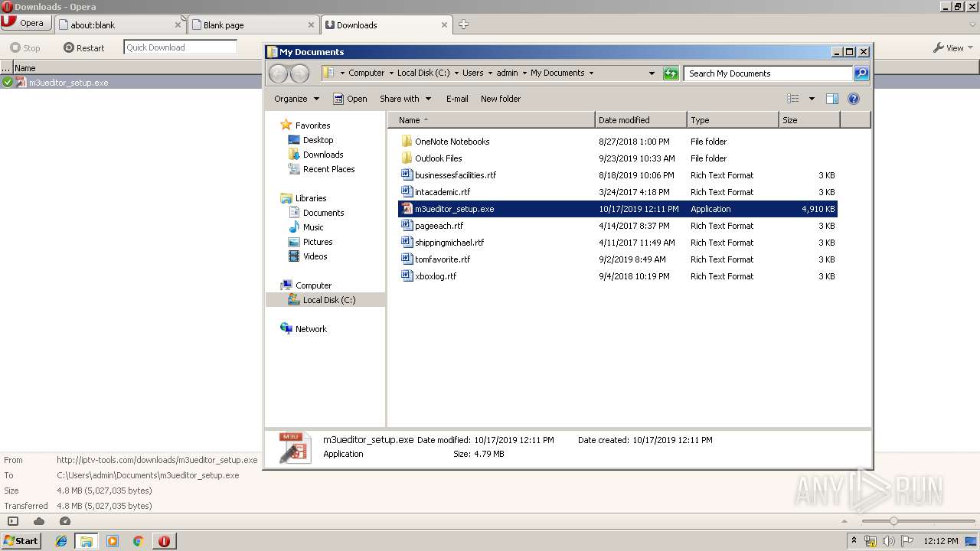
Task: Sort files by Name column
Action: [x=491, y=120]
